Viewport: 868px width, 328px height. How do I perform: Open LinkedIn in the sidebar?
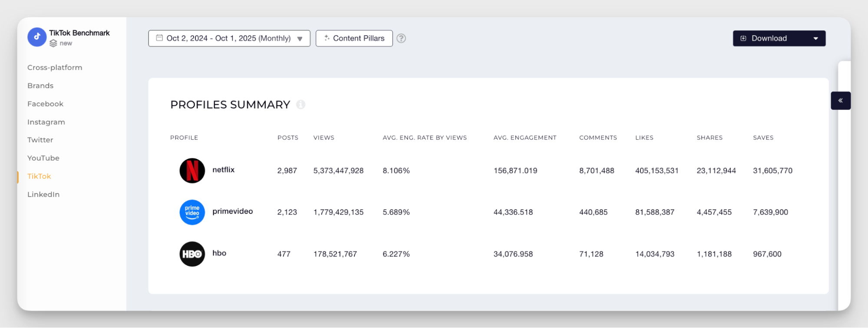pyautogui.click(x=43, y=194)
